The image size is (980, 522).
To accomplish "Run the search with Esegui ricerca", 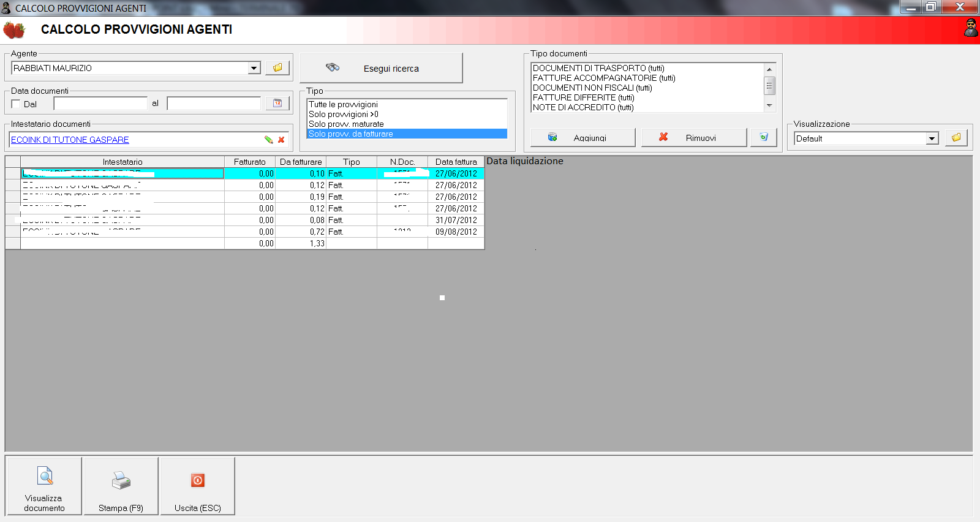I will [x=381, y=68].
